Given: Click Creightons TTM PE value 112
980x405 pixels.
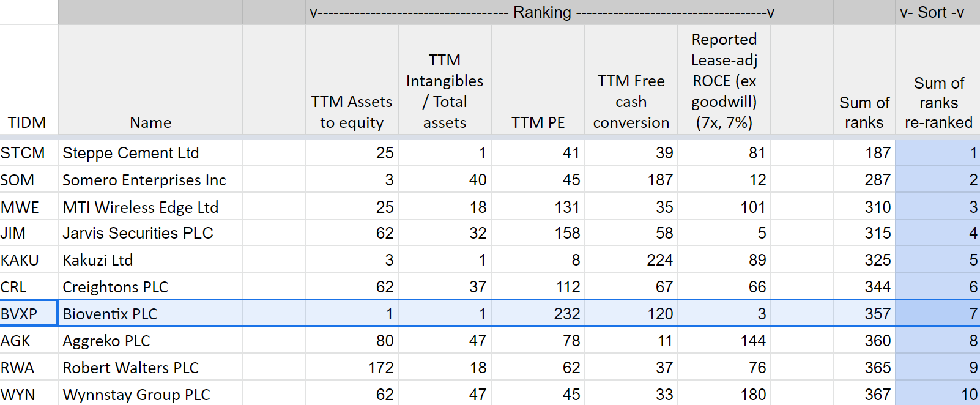Looking at the screenshot, I should tap(538, 287).
